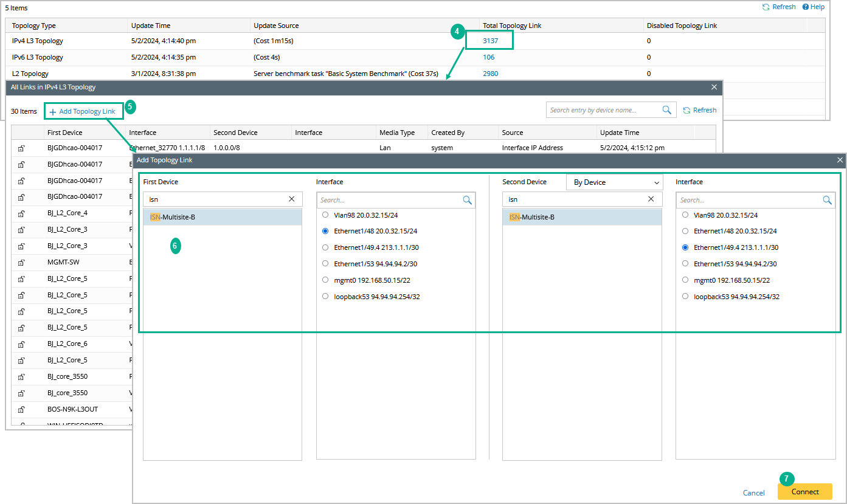Click search icon in First Device Interface box

point(467,200)
